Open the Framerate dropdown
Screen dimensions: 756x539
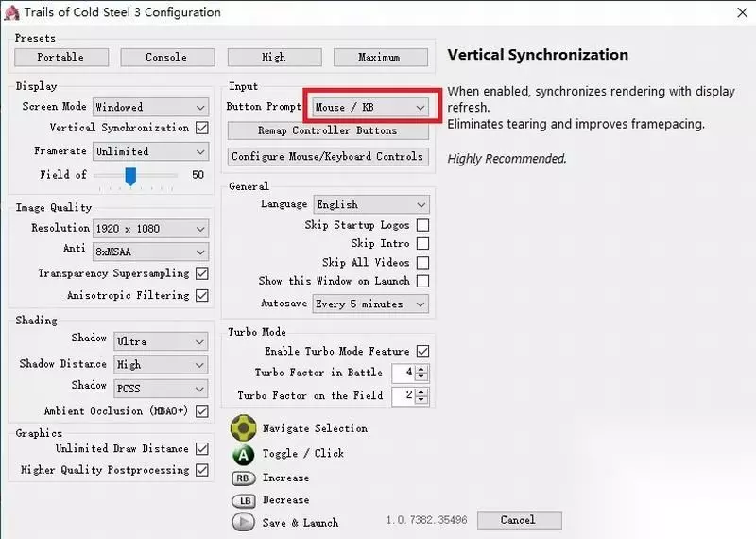(x=150, y=151)
